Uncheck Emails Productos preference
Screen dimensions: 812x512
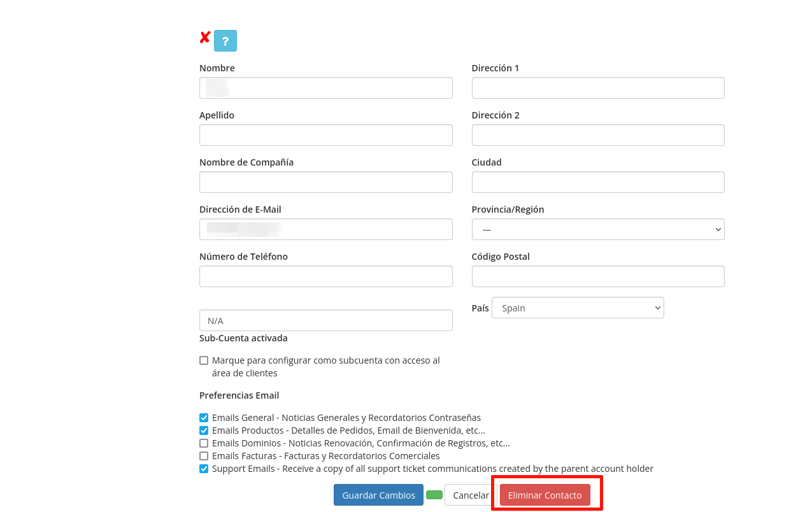tap(204, 430)
